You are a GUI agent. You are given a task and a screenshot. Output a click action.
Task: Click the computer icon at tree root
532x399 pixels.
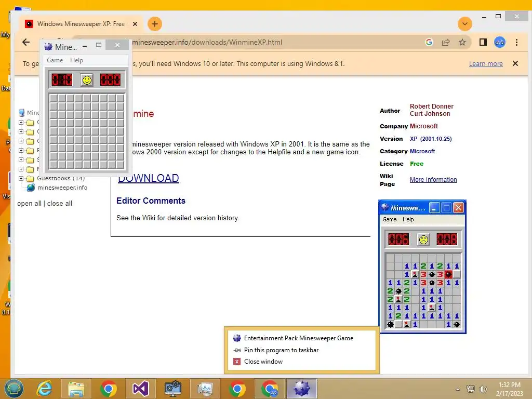pyautogui.click(x=22, y=113)
